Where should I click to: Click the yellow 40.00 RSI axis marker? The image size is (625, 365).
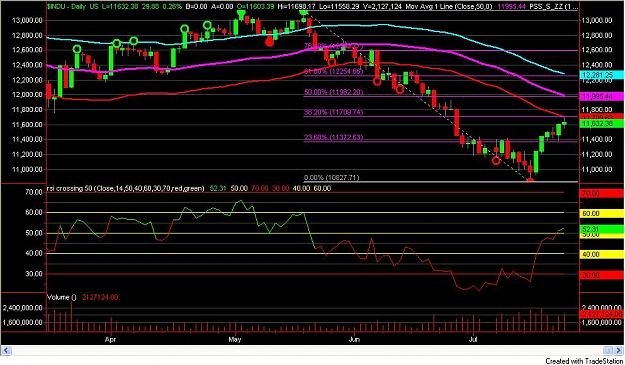601,254
